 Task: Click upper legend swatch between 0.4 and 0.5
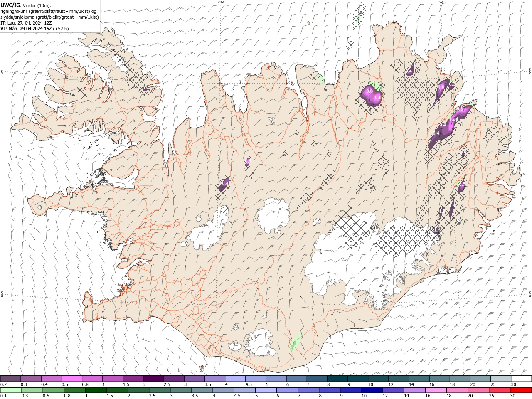[51, 378]
